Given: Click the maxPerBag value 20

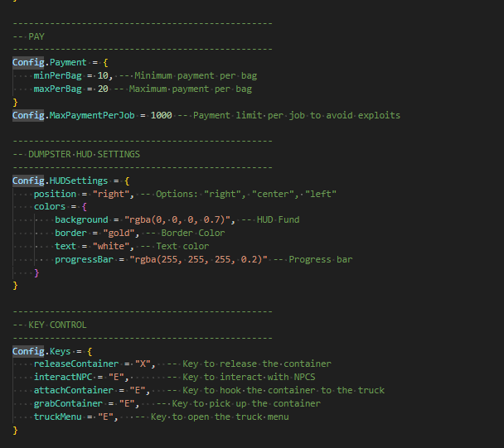Looking at the screenshot, I should [x=103, y=89].
